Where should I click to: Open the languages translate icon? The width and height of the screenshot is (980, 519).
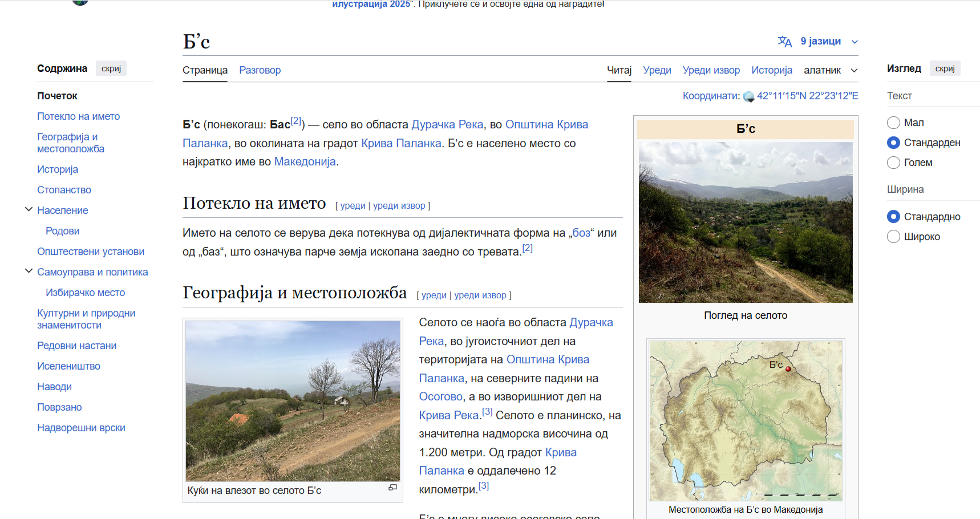785,42
